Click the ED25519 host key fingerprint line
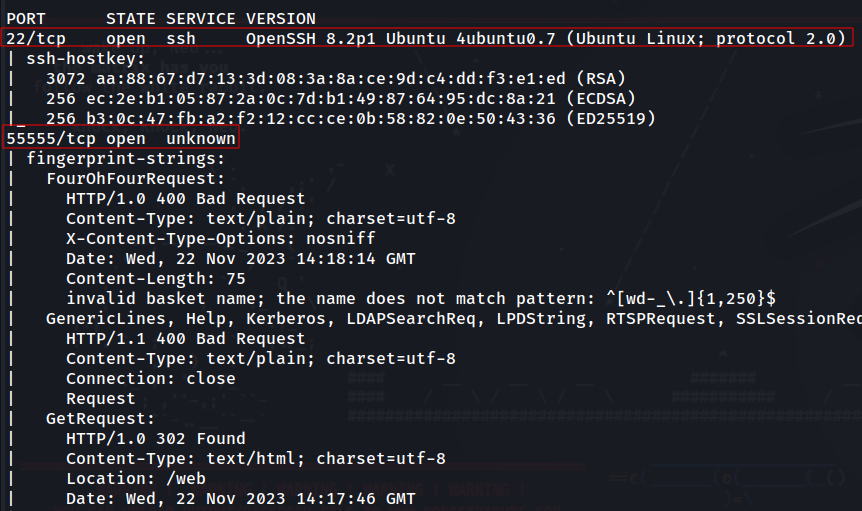This screenshot has width=862, height=511. pyautogui.click(x=351, y=119)
